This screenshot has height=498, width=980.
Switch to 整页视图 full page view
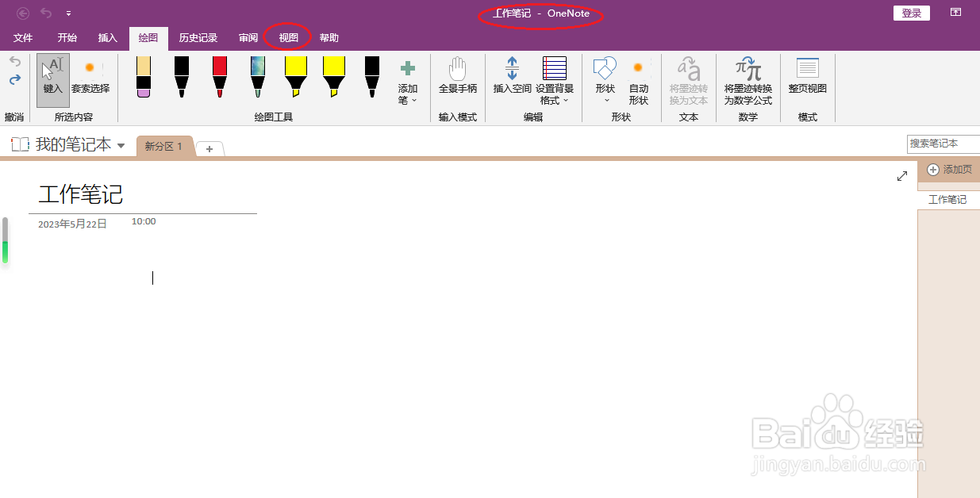808,76
